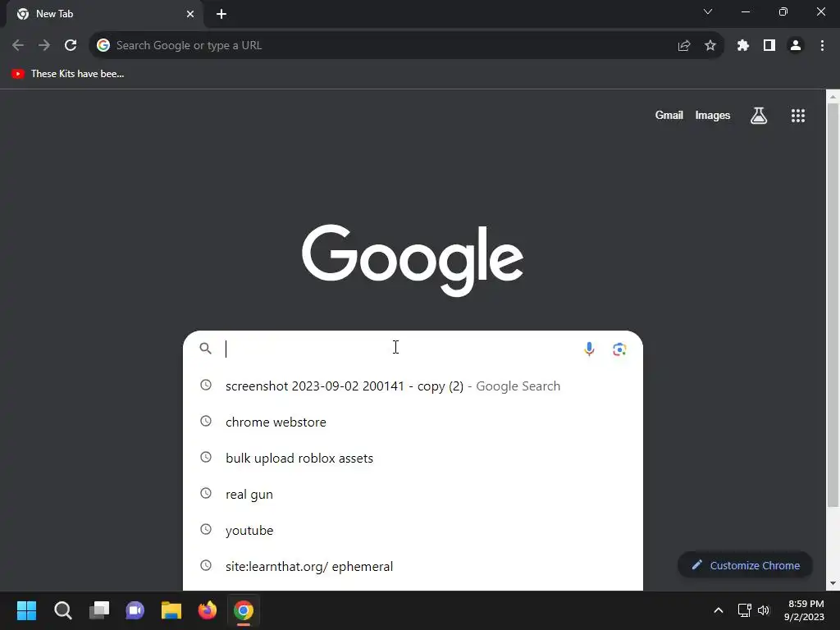Click the Google logo

point(413,260)
